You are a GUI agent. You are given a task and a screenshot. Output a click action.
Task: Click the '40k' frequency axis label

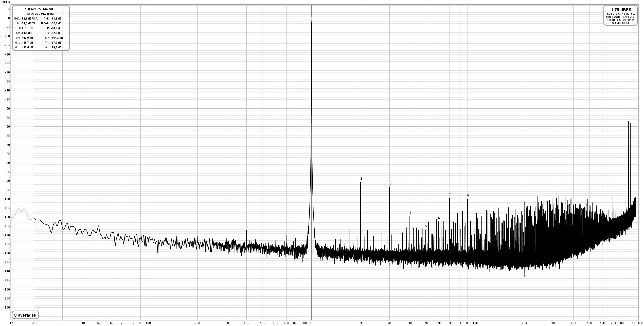pyautogui.click(x=574, y=323)
